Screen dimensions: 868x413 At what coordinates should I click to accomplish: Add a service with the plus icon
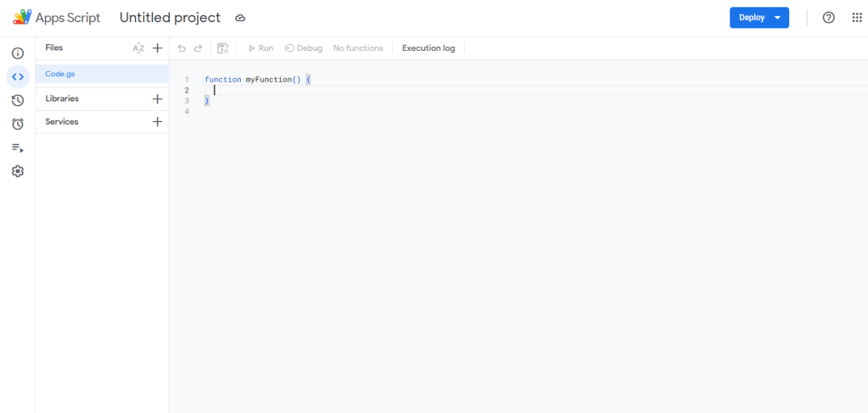[157, 122]
